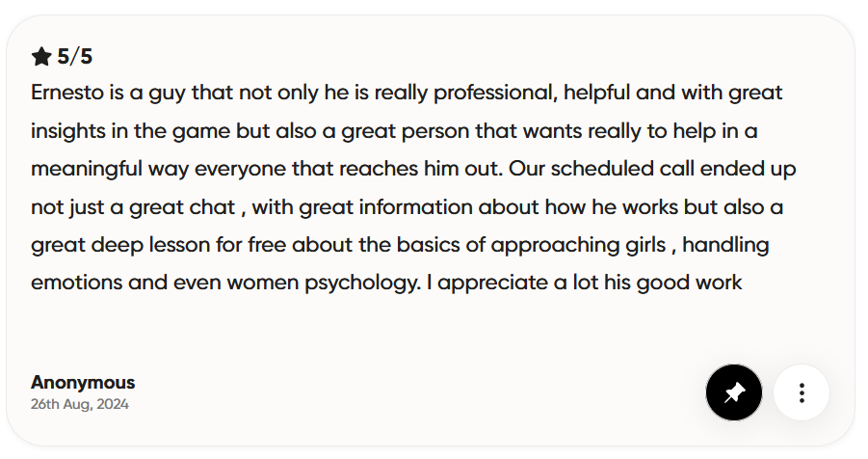Click the Anonymous reviewer name

(x=83, y=382)
